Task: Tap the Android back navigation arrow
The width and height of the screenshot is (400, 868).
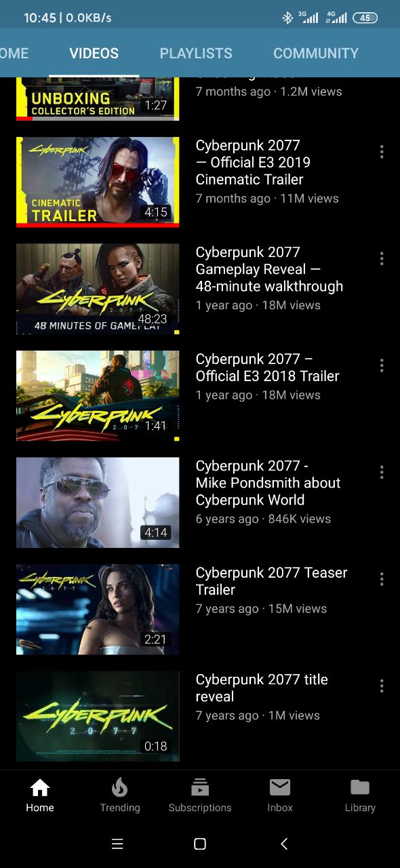Action: (284, 844)
